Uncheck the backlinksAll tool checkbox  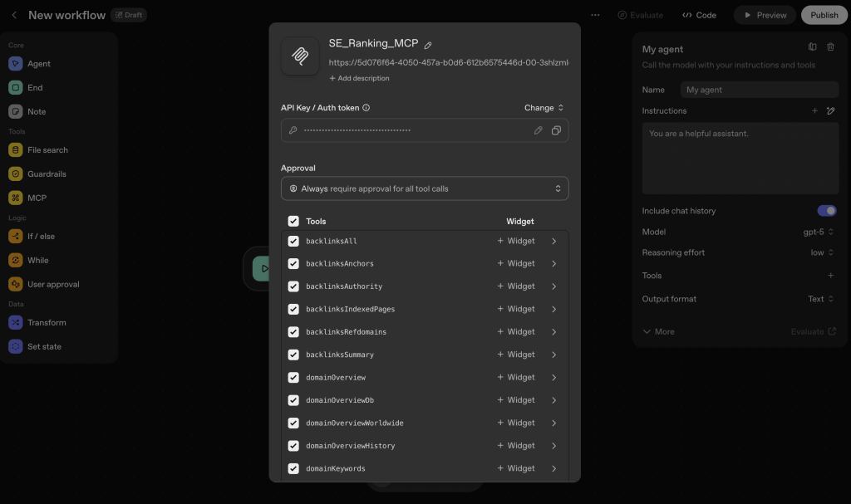293,241
